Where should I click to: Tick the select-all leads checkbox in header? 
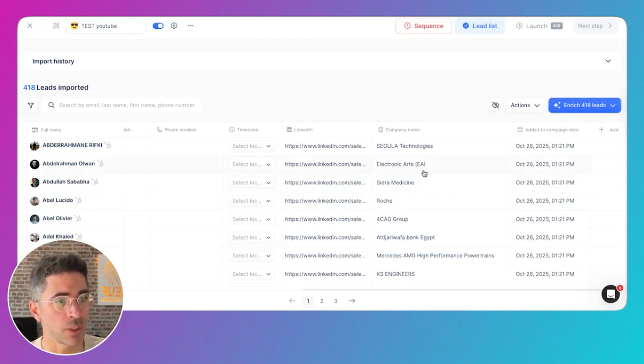tap(24, 130)
